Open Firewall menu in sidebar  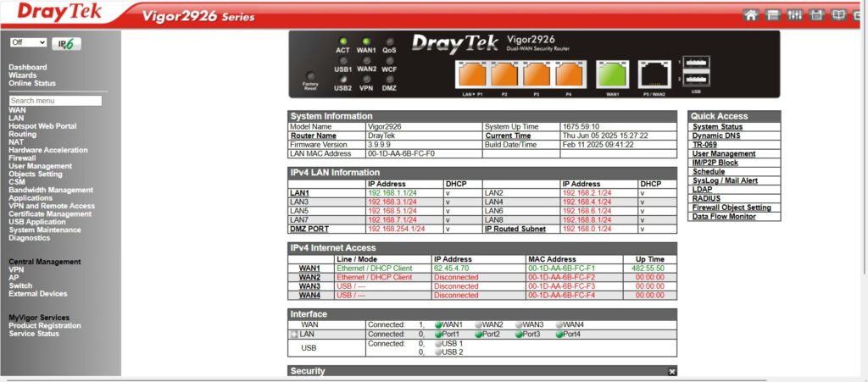click(x=22, y=158)
